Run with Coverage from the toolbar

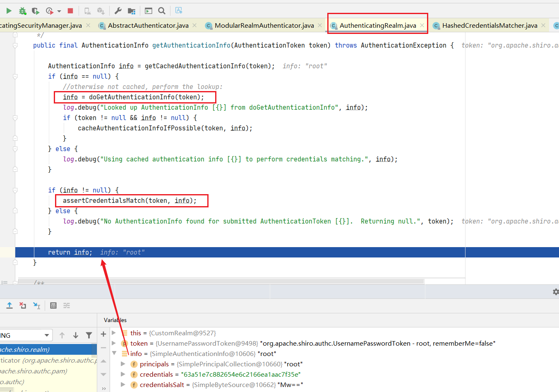click(x=36, y=11)
